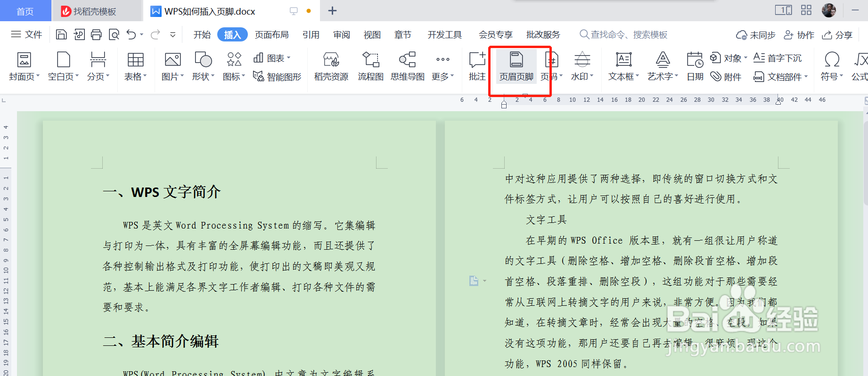Click the share (分享) button
868x376 pixels.
837,35
